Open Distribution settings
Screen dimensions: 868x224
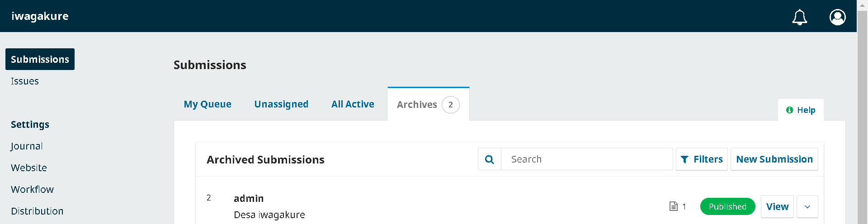37,211
